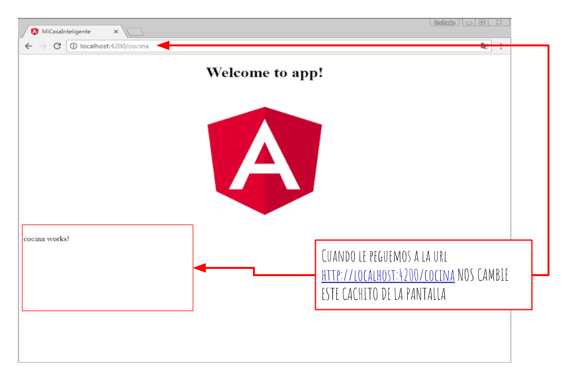
Task: Close the MiCasaInteligente tab
Action: [116, 32]
